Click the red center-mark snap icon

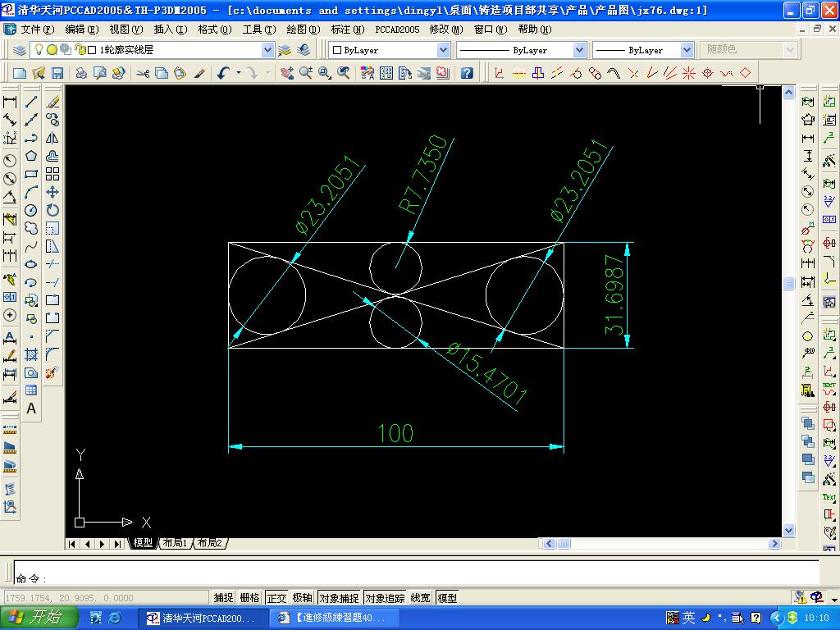pos(708,73)
